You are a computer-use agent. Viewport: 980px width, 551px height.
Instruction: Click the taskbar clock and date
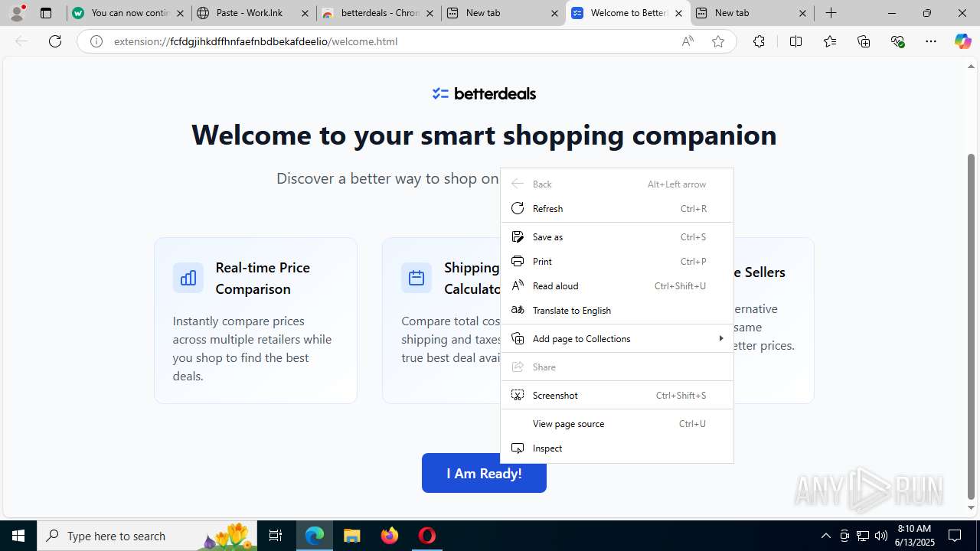coord(913,536)
